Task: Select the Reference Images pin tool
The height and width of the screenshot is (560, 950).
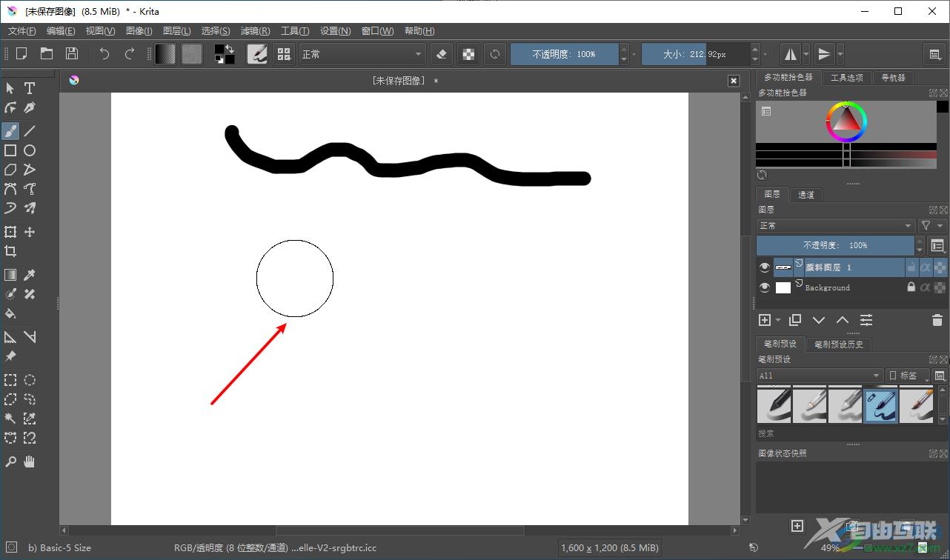Action: 10,356
